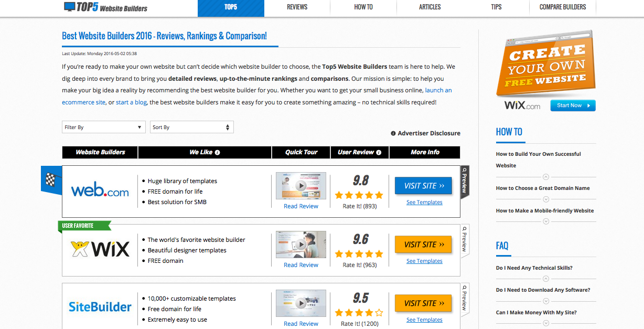Click Start Now on the Wix ad
This screenshot has height=329, width=644.
[x=573, y=105]
